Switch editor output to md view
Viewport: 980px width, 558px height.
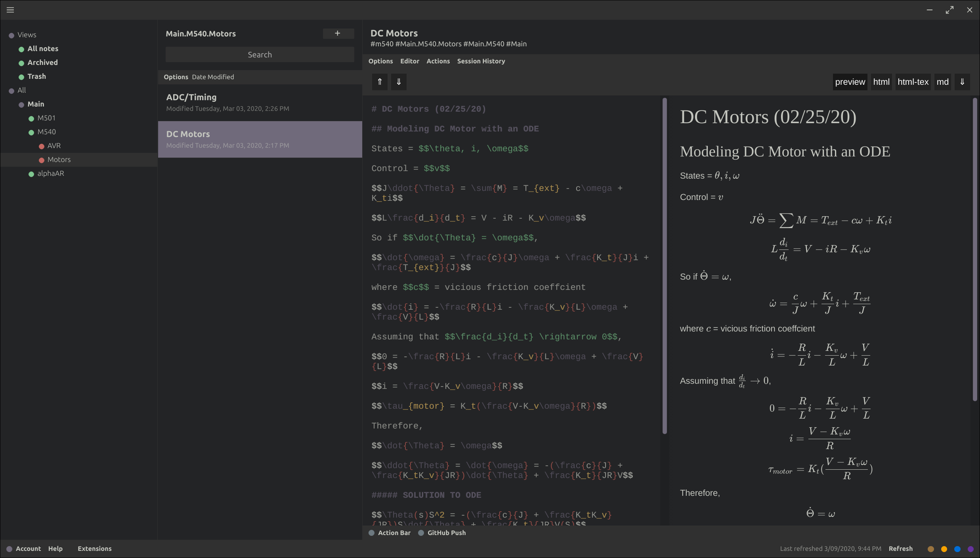point(943,82)
